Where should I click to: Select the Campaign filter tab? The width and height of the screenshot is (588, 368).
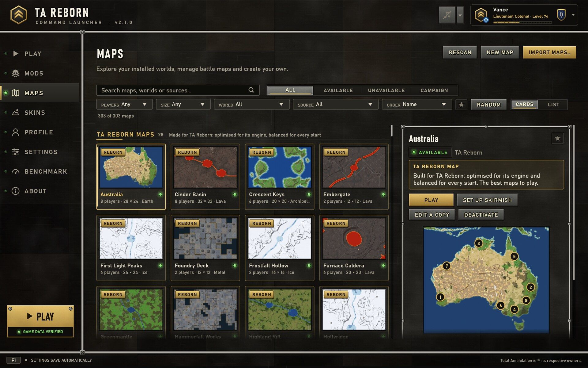click(434, 90)
